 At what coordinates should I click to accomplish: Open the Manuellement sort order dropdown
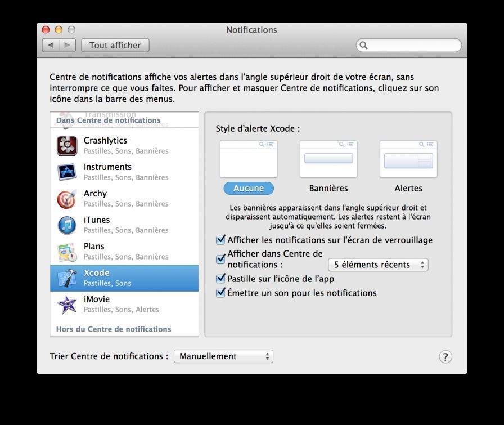point(223,356)
